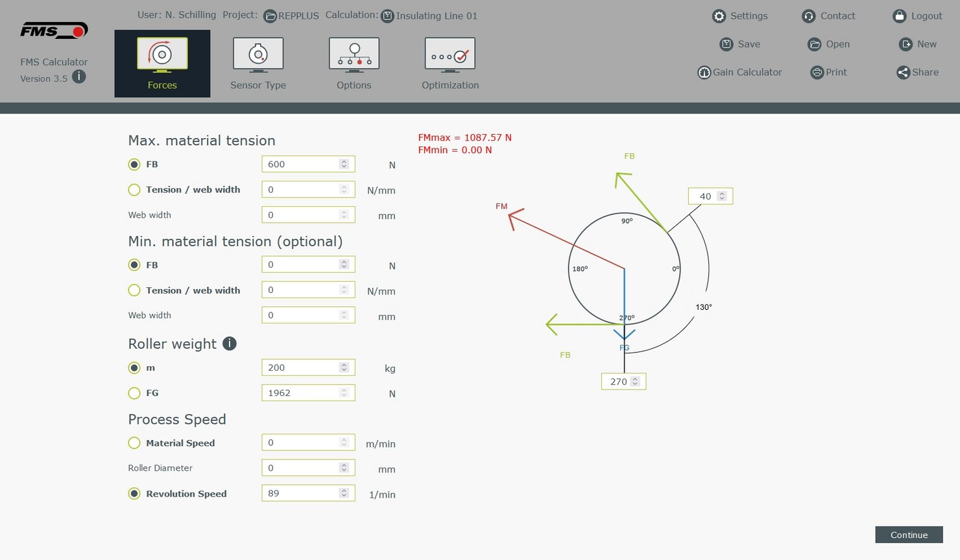The width and height of the screenshot is (960, 560).
Task: Open the Forces tab
Action: 162,64
